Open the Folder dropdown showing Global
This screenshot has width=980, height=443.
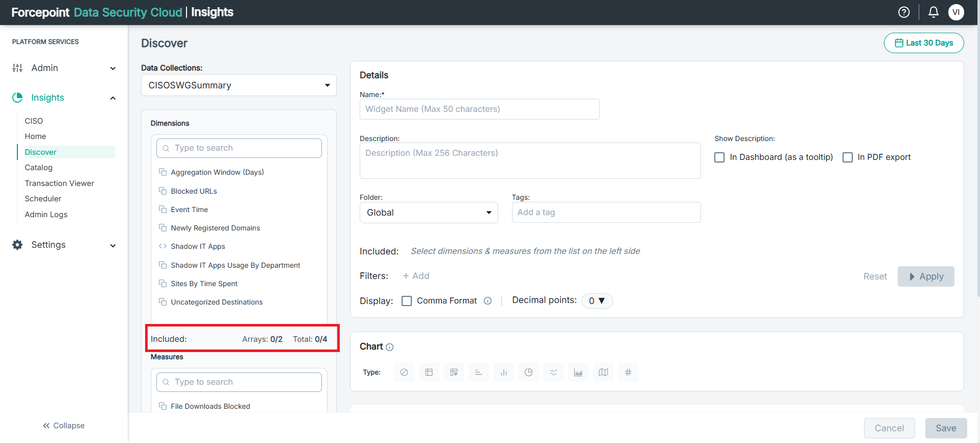pyautogui.click(x=429, y=213)
